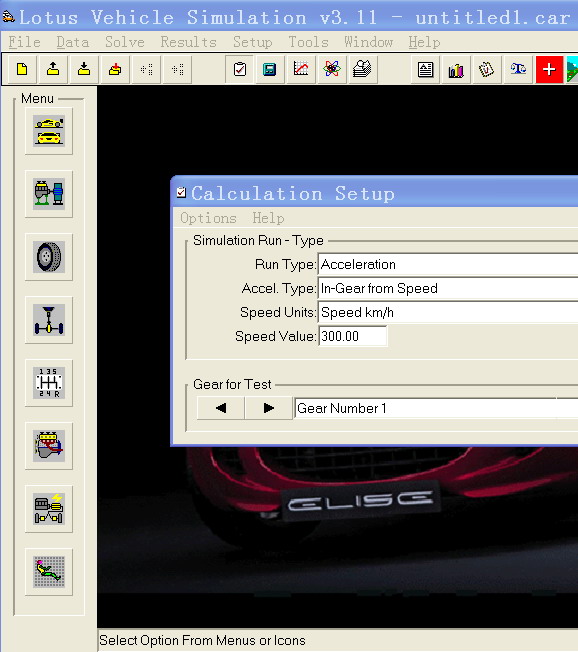Open the results graph plot toolbar icon
578x652 pixels.
[301, 69]
